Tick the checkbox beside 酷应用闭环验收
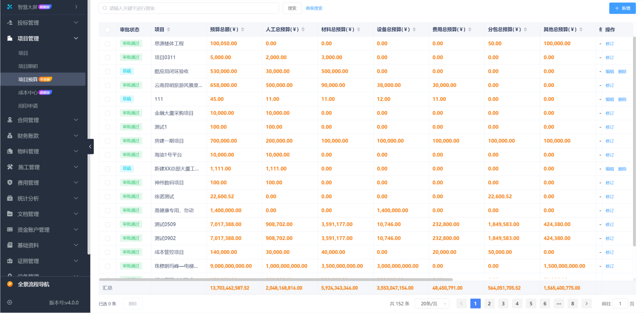644x313 pixels. [108, 71]
